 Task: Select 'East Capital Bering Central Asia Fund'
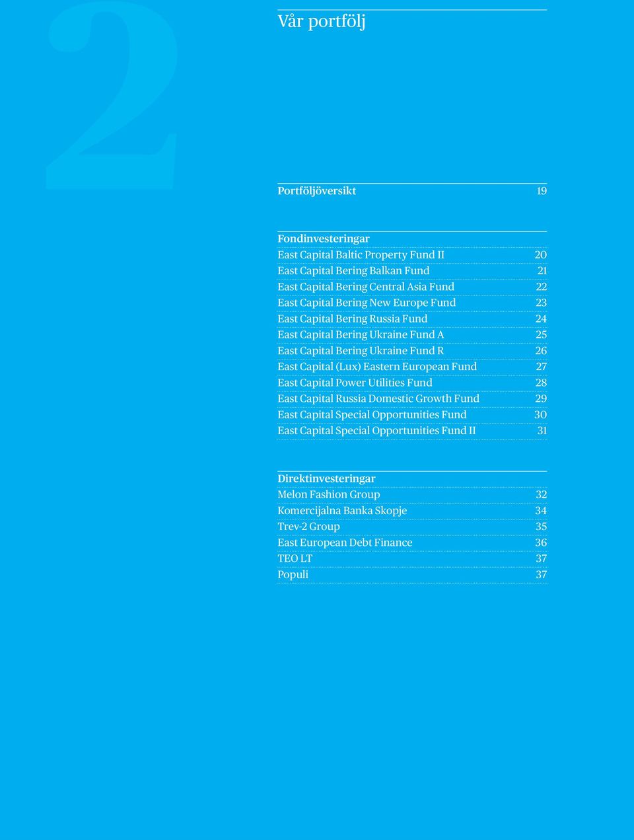(x=366, y=287)
